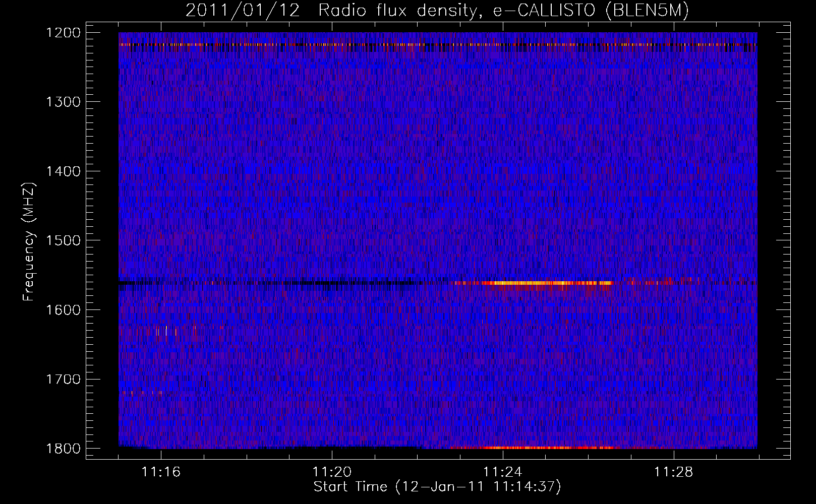Select the 1300 frequency tick label

pos(64,102)
